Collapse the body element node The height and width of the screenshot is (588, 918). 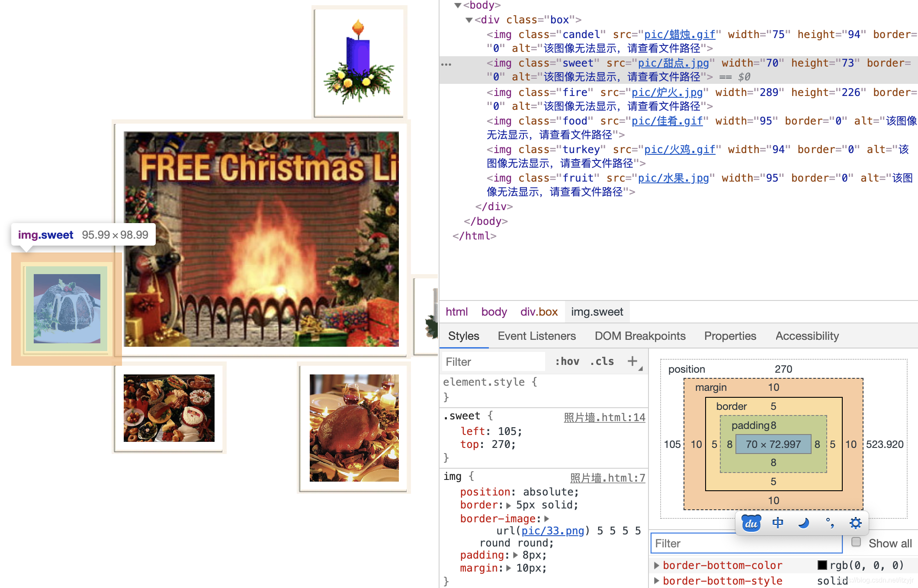(458, 5)
